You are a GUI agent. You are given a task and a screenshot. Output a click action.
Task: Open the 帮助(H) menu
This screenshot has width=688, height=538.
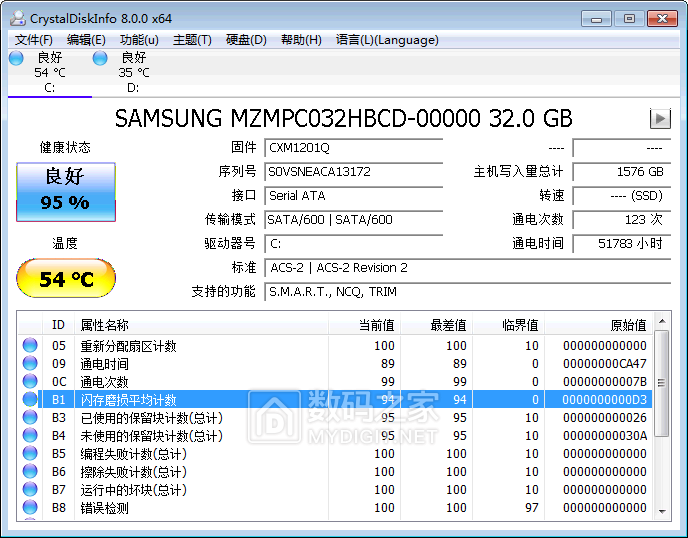coord(301,40)
